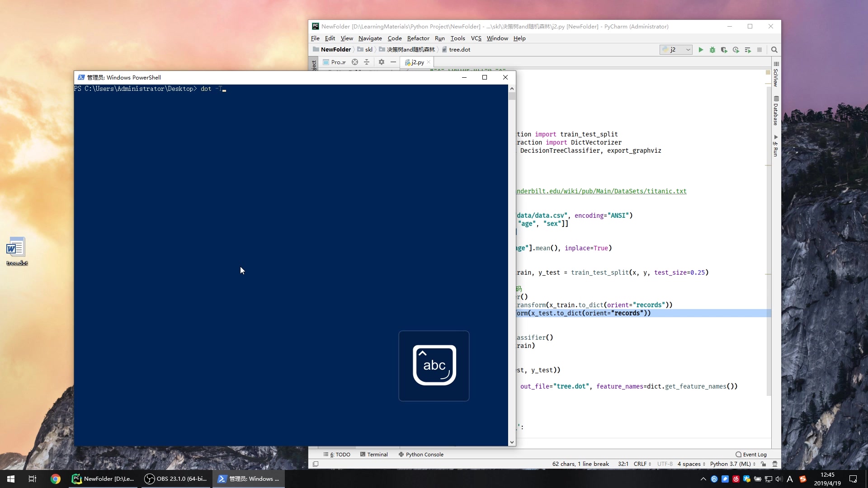Open the CRLF line separator selector
This screenshot has height=488, width=868.
642,464
